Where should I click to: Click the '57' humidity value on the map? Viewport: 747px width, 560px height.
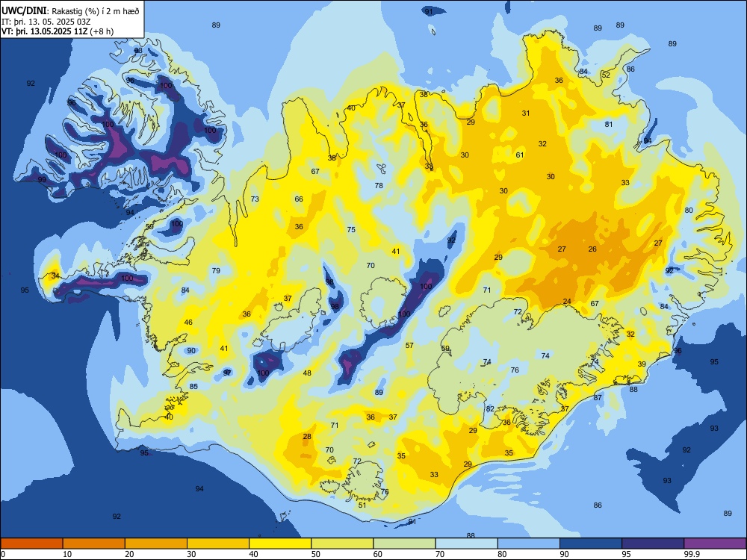coord(409,346)
